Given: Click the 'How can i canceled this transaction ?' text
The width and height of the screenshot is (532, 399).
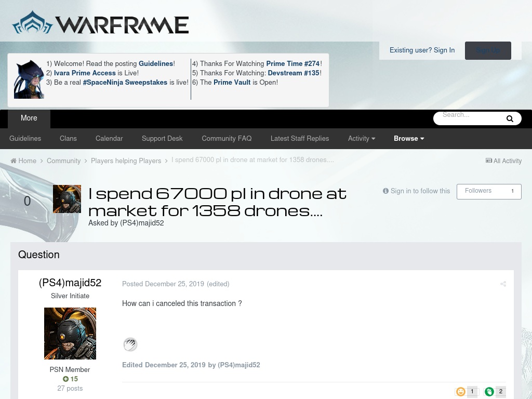Looking at the screenshot, I should point(182,303).
